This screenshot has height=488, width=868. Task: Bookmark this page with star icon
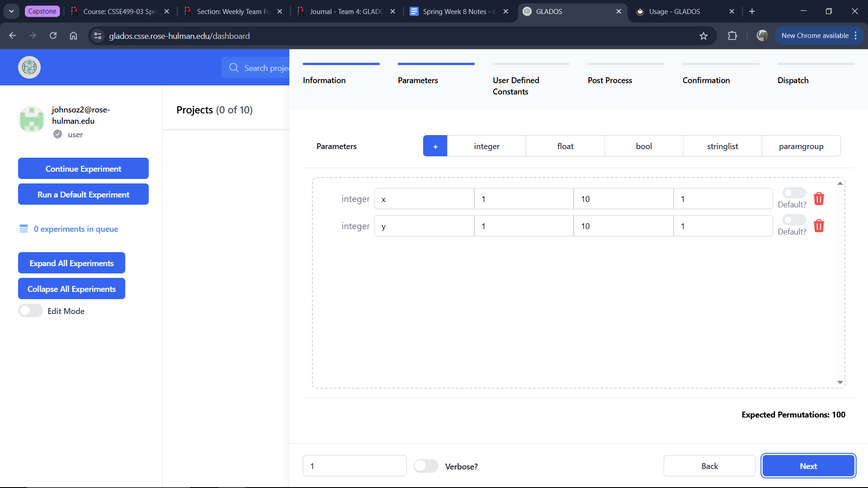pyautogui.click(x=703, y=36)
